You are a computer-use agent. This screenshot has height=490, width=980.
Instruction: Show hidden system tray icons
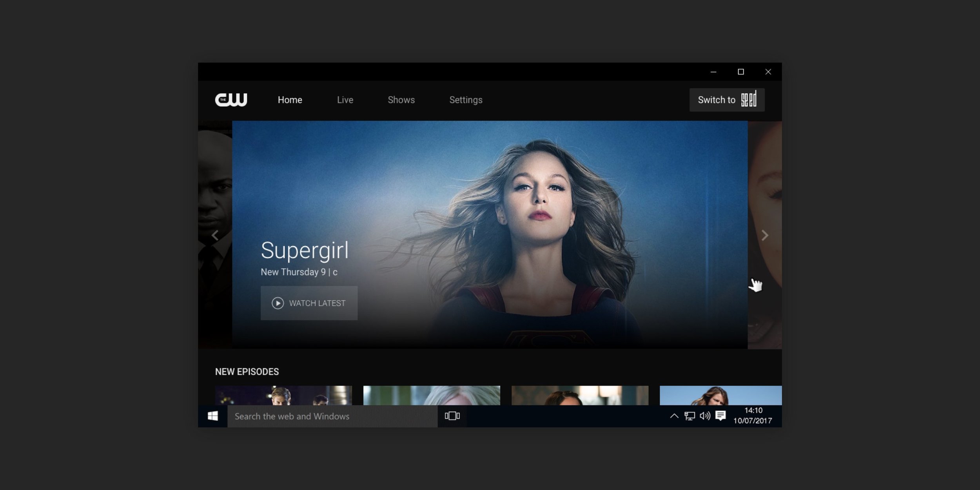point(674,416)
